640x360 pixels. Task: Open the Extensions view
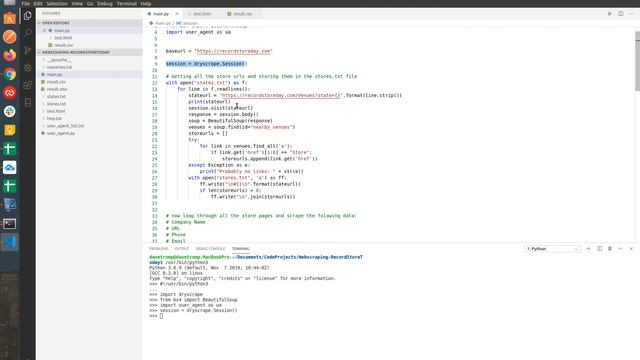tap(27, 85)
